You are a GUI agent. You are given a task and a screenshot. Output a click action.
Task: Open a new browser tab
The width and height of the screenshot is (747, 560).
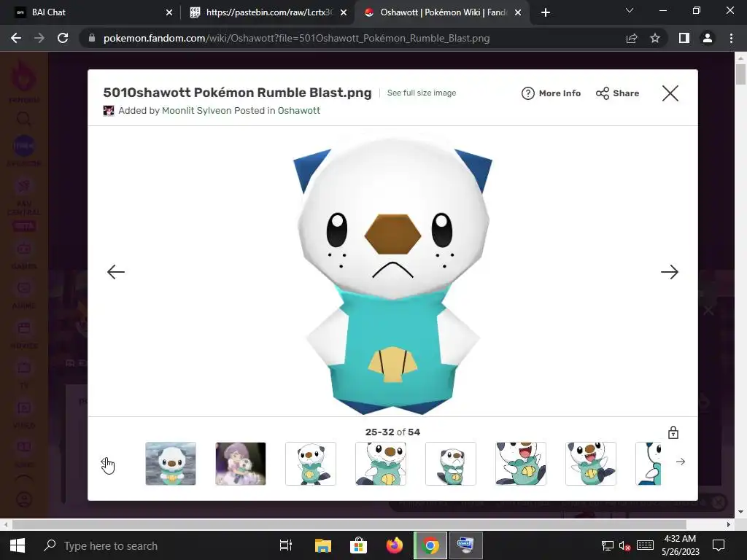pyautogui.click(x=546, y=12)
